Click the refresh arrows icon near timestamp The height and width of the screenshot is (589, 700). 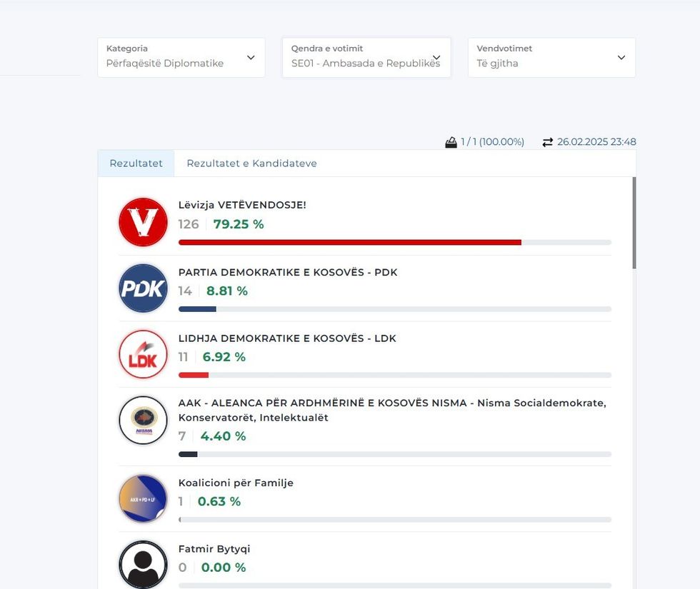click(548, 142)
